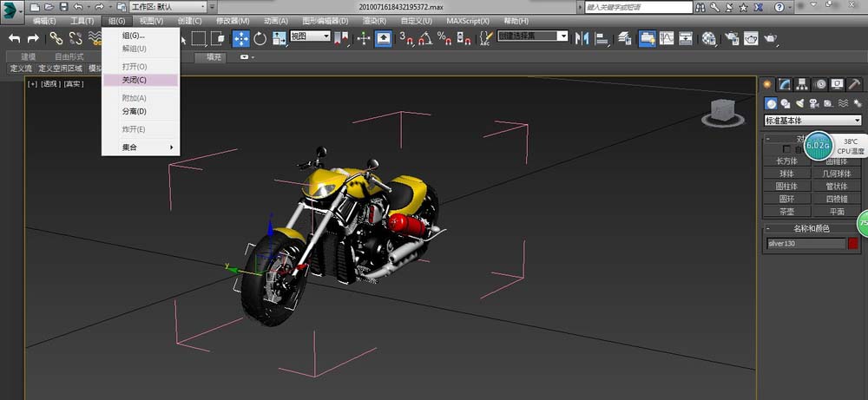The width and height of the screenshot is (868, 400).
Task: Open the standard primitives dropdown
Action: click(812, 121)
